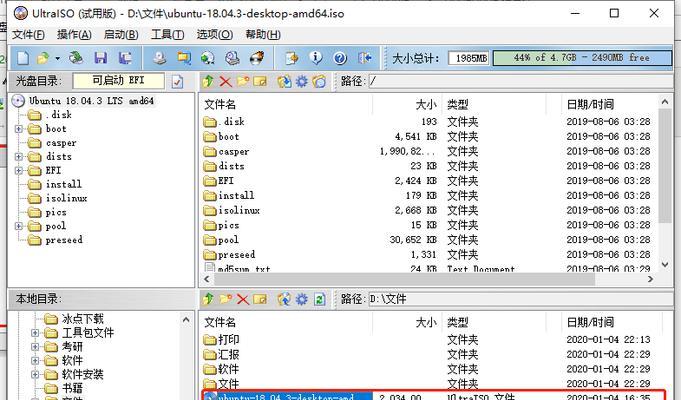Open image info via 'i' icon

(x=316, y=58)
